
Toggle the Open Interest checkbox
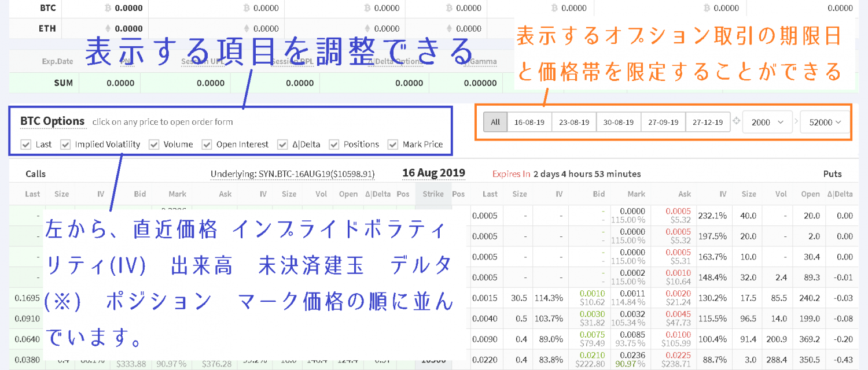pyautogui.click(x=207, y=145)
